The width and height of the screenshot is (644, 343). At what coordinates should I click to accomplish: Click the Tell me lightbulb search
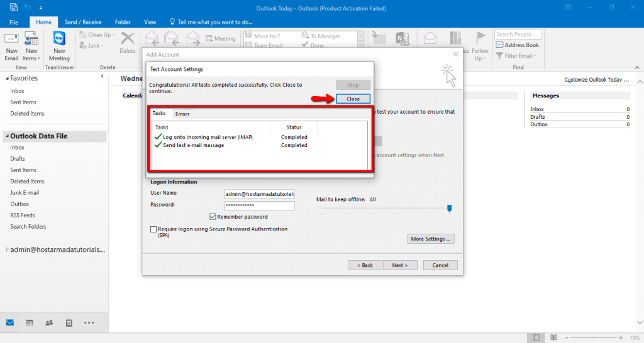[211, 22]
